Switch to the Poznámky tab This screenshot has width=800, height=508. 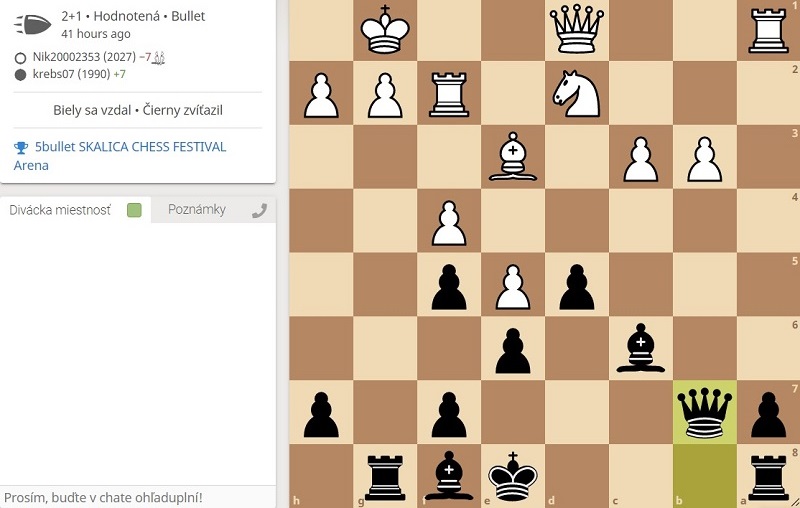[196, 210]
